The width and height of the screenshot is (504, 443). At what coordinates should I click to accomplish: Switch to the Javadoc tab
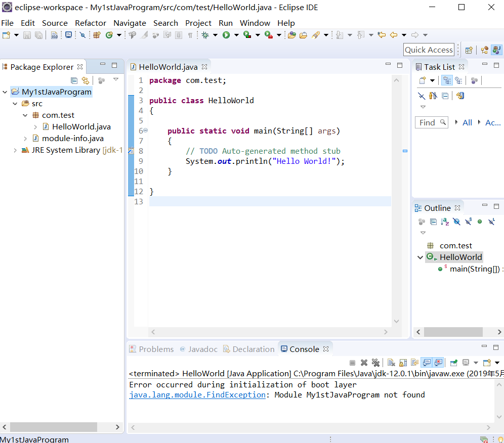(x=199, y=349)
